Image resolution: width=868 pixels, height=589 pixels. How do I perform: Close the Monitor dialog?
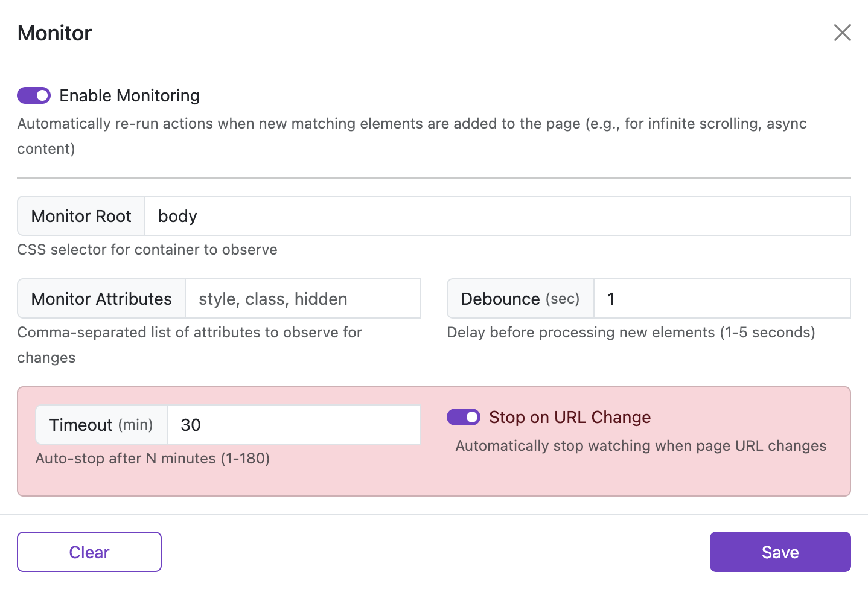click(842, 33)
